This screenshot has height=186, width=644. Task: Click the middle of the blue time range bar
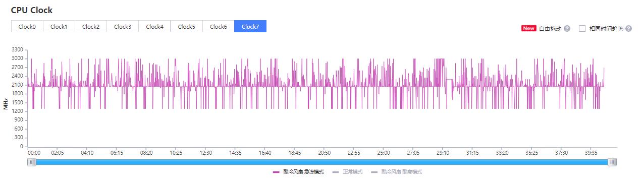(x=322, y=162)
